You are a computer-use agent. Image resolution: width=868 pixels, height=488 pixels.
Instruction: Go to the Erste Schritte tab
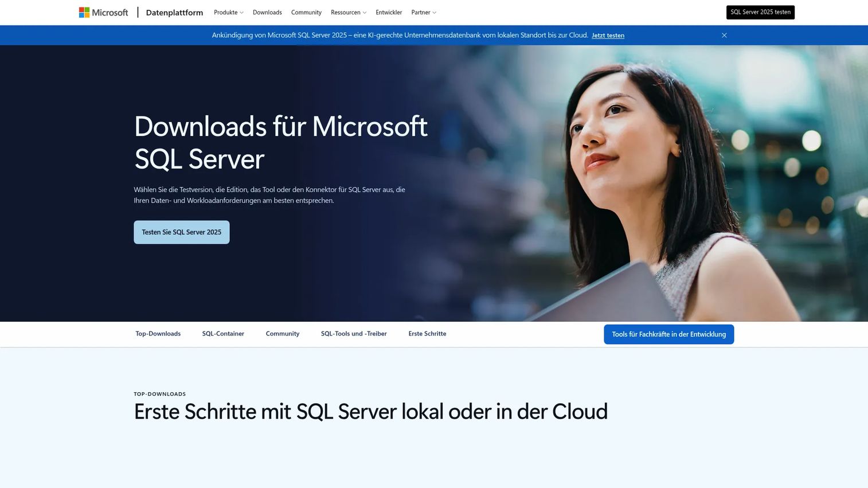(427, 334)
